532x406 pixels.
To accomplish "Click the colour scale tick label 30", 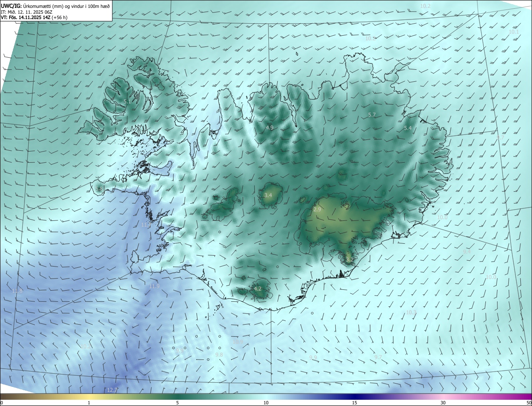I will click(x=443, y=403).
